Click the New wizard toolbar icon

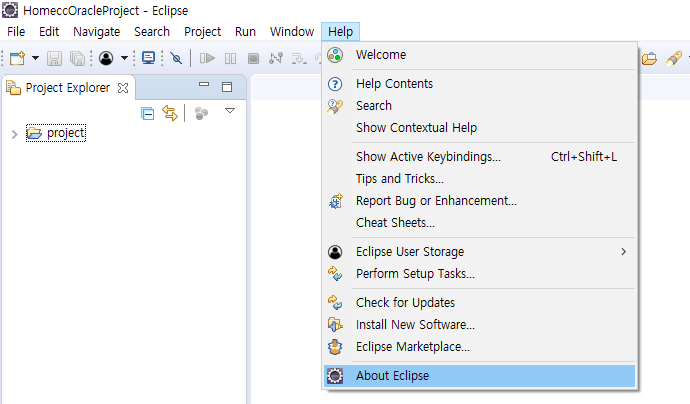tap(18, 58)
